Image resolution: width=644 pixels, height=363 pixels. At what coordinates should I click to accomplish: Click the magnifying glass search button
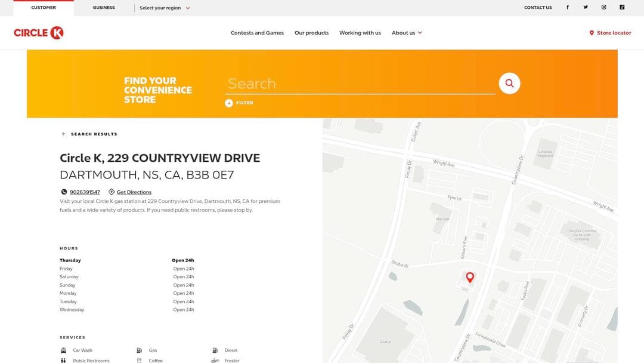click(509, 84)
